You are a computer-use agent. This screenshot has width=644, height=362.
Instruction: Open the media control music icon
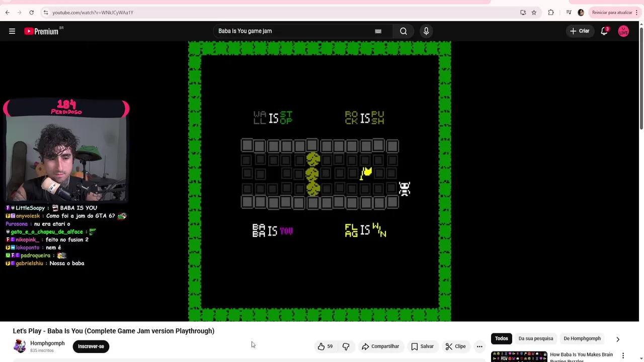(569, 13)
